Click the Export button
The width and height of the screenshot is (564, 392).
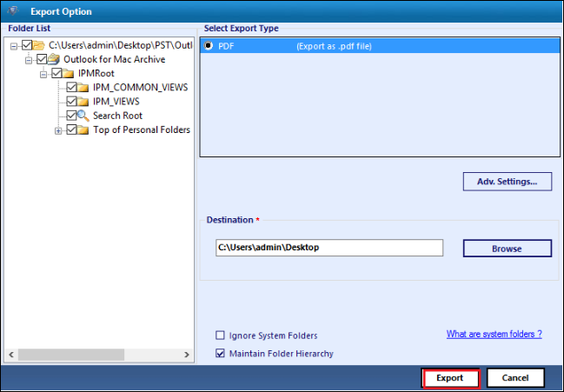[450, 378]
